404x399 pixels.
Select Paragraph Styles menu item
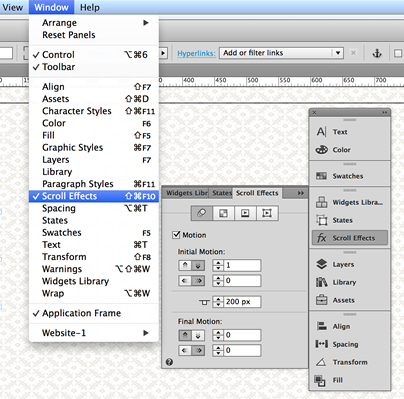(95, 184)
